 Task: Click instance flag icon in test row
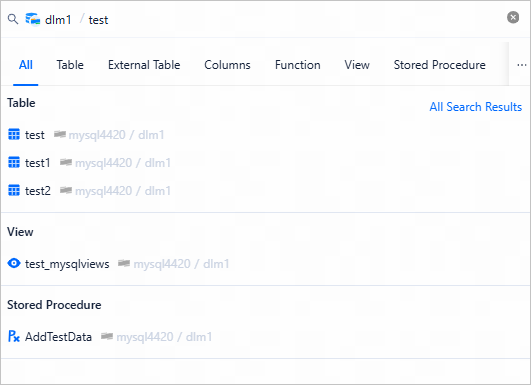click(x=60, y=134)
